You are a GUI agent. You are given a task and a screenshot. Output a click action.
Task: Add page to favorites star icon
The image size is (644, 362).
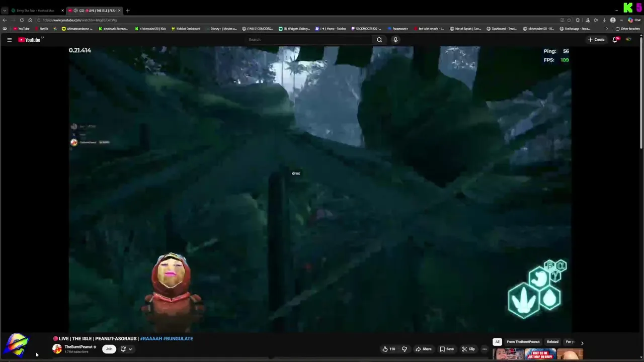click(570, 20)
